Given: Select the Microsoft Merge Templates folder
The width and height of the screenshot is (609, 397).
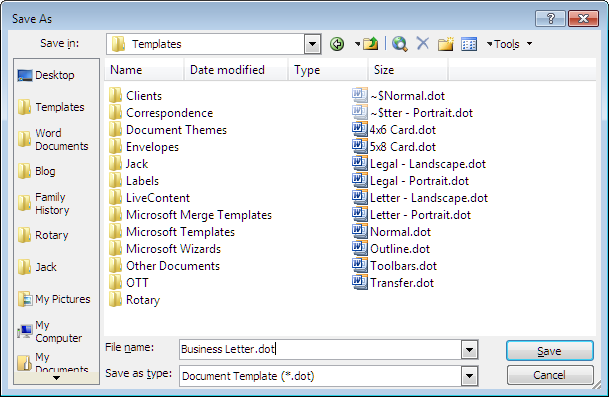Looking at the screenshot, I should (190, 215).
